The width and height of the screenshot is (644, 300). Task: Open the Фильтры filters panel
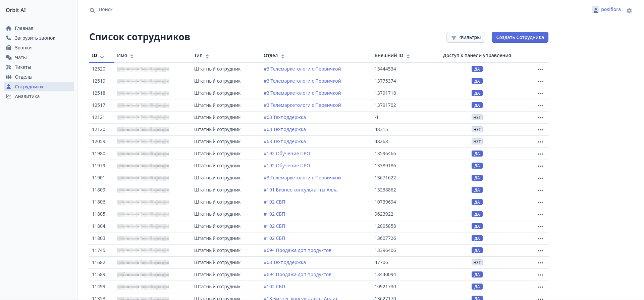pyautogui.click(x=466, y=37)
